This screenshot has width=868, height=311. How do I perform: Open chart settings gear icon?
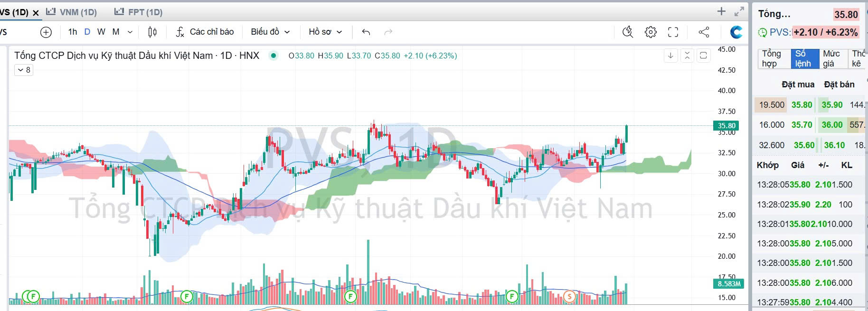[651, 32]
